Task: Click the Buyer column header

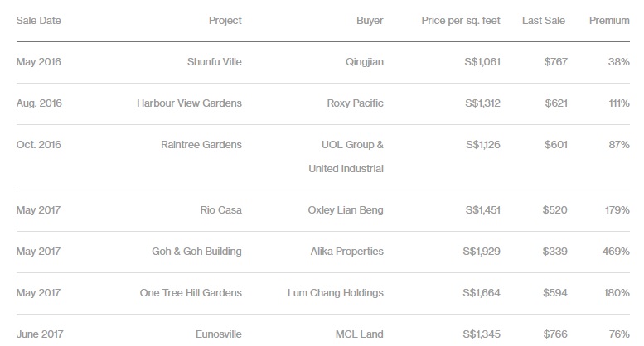Action: pos(370,21)
